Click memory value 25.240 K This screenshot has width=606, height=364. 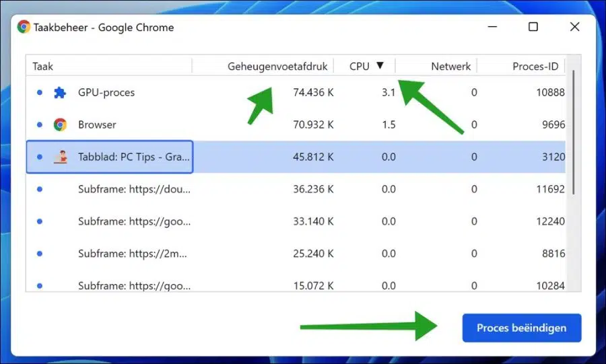313,254
